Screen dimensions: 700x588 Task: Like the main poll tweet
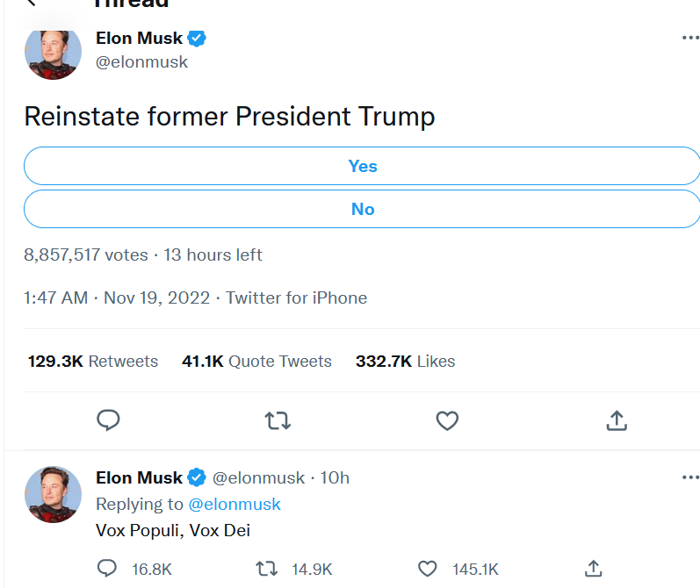coord(447,420)
